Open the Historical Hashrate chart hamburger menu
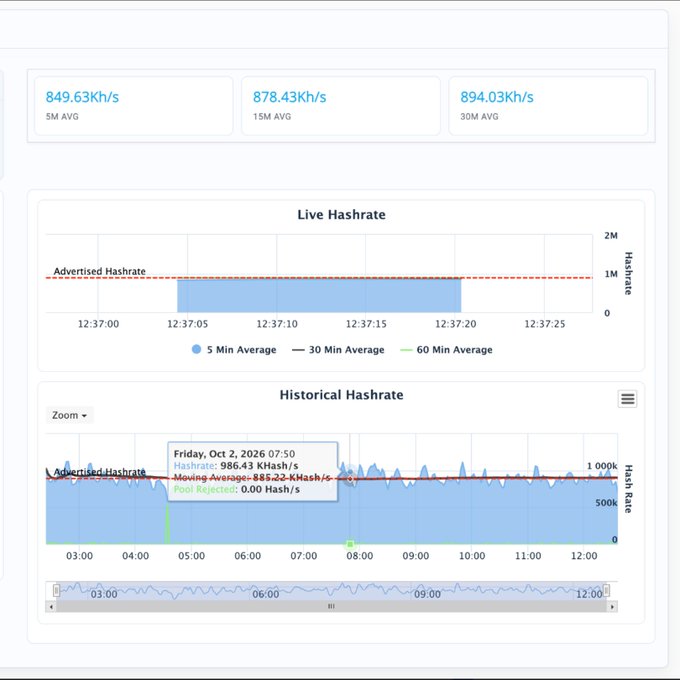 click(627, 399)
